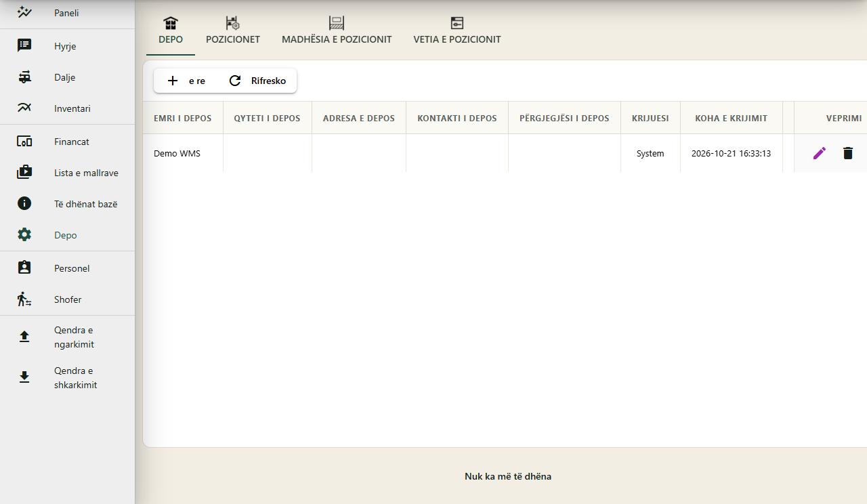Click the Hyrje message icon in sidebar

pos(24,45)
